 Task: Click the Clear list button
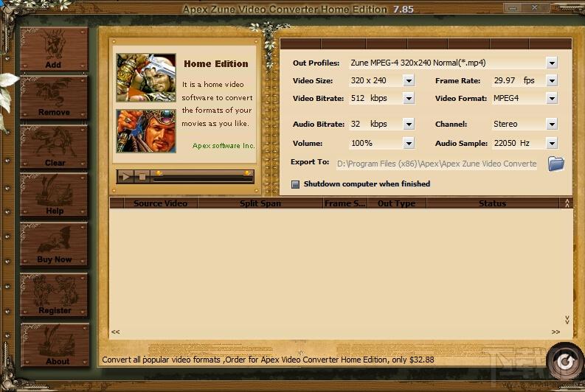(x=54, y=147)
